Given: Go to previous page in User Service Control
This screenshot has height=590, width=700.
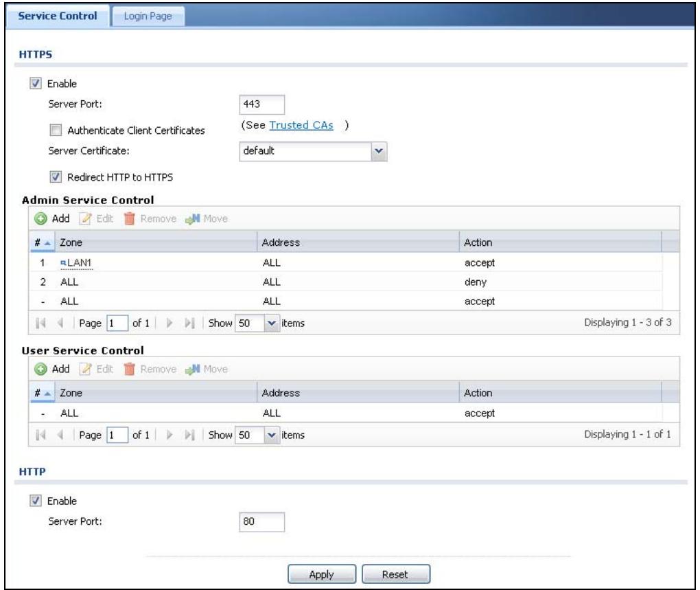Looking at the screenshot, I should click(x=60, y=435).
